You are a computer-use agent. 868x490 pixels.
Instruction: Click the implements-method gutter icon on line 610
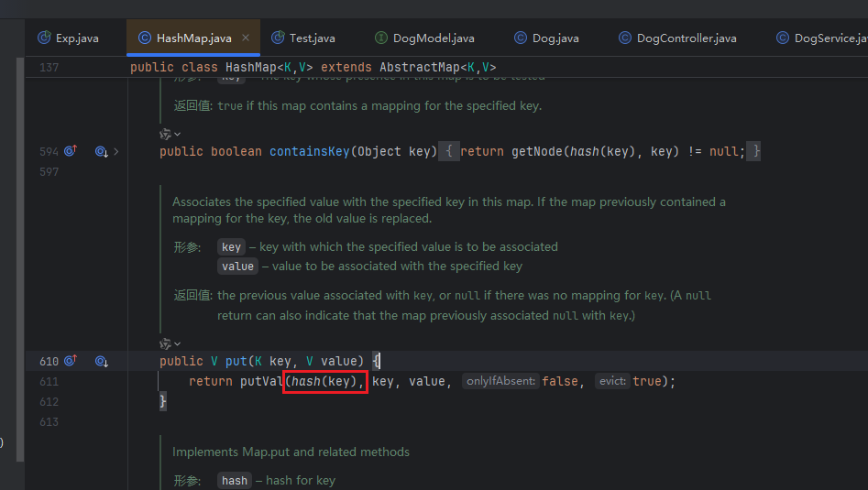pyautogui.click(x=71, y=361)
